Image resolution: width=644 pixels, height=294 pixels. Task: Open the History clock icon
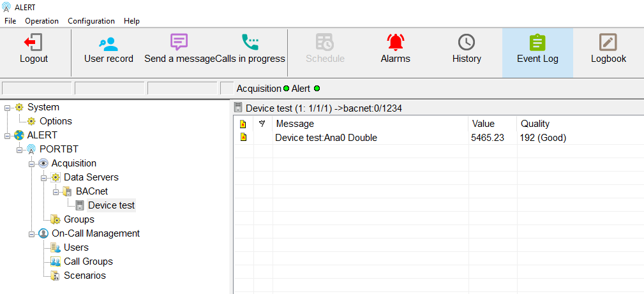click(466, 43)
